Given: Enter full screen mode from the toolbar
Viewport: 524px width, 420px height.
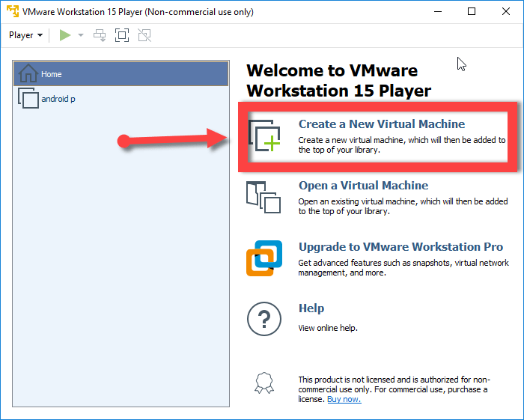Looking at the screenshot, I should point(122,35).
